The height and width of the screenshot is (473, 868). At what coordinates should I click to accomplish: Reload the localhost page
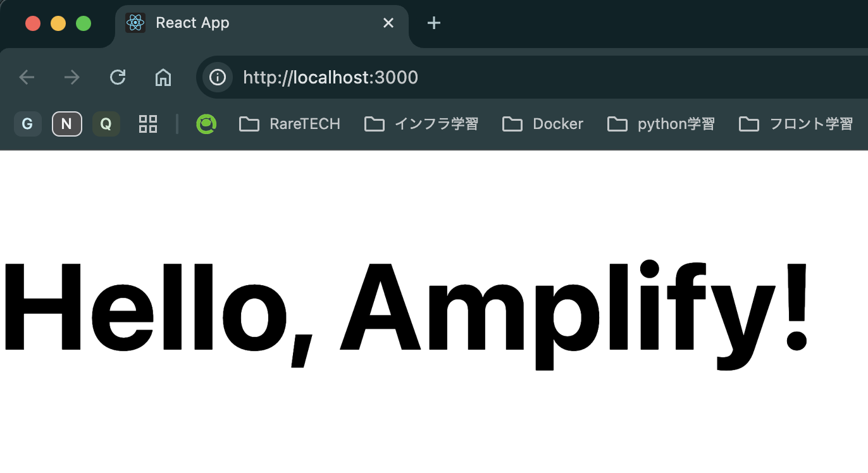pos(118,77)
